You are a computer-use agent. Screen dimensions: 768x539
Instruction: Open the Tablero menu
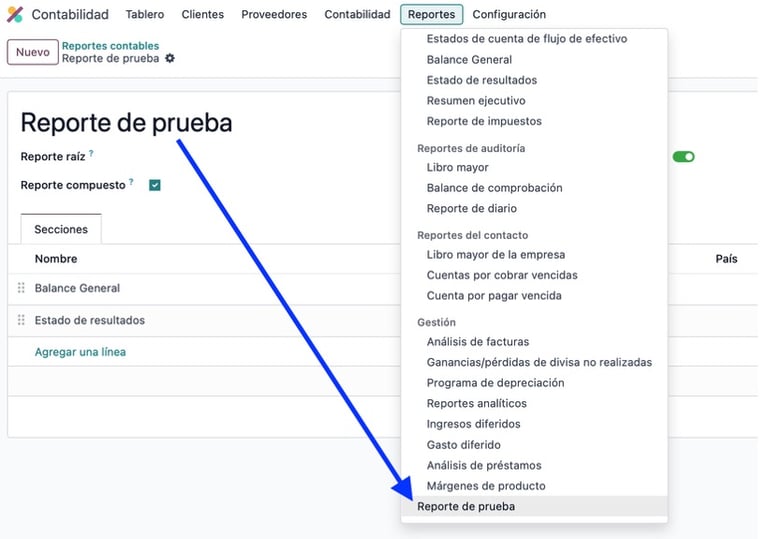coord(144,14)
